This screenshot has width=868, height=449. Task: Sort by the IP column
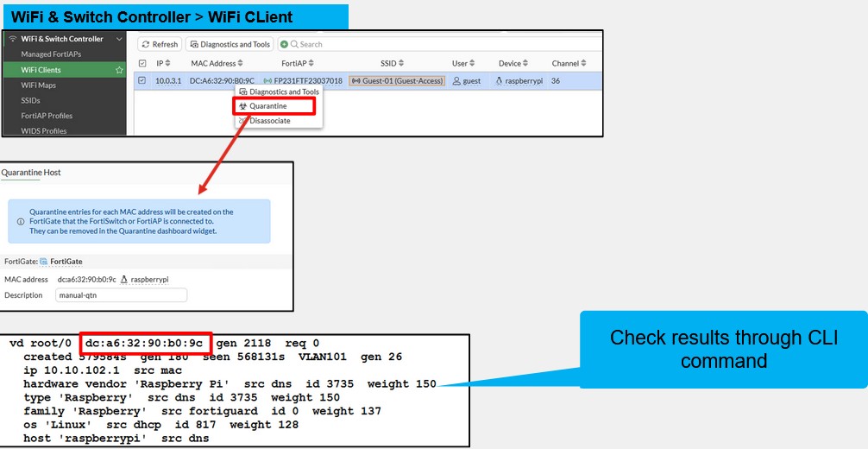pos(164,64)
